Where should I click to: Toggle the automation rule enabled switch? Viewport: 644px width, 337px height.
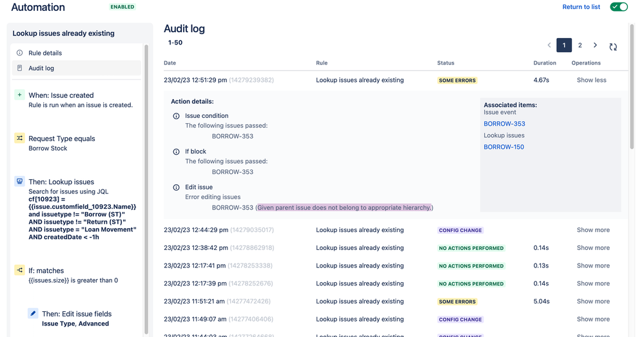[x=618, y=6]
